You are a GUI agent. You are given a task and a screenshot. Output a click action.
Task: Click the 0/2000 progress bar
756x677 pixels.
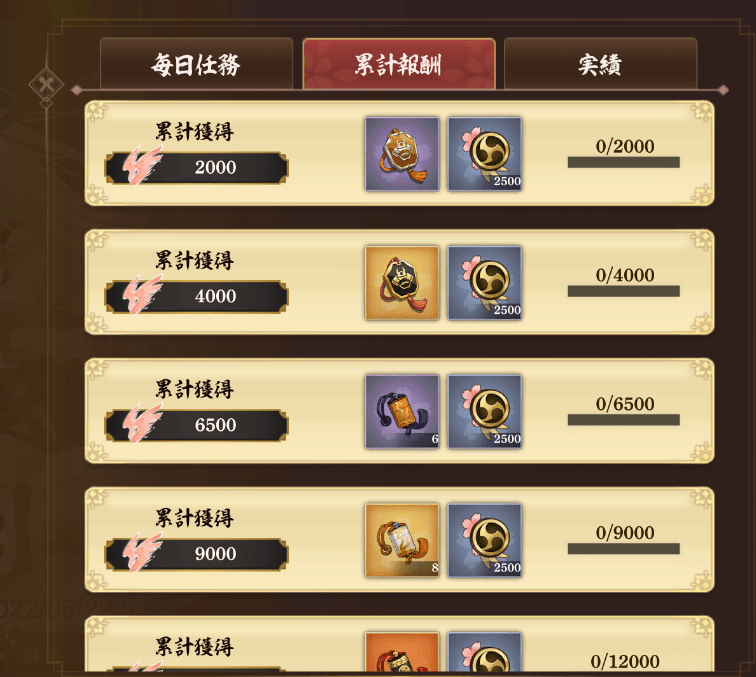pyautogui.click(x=624, y=162)
